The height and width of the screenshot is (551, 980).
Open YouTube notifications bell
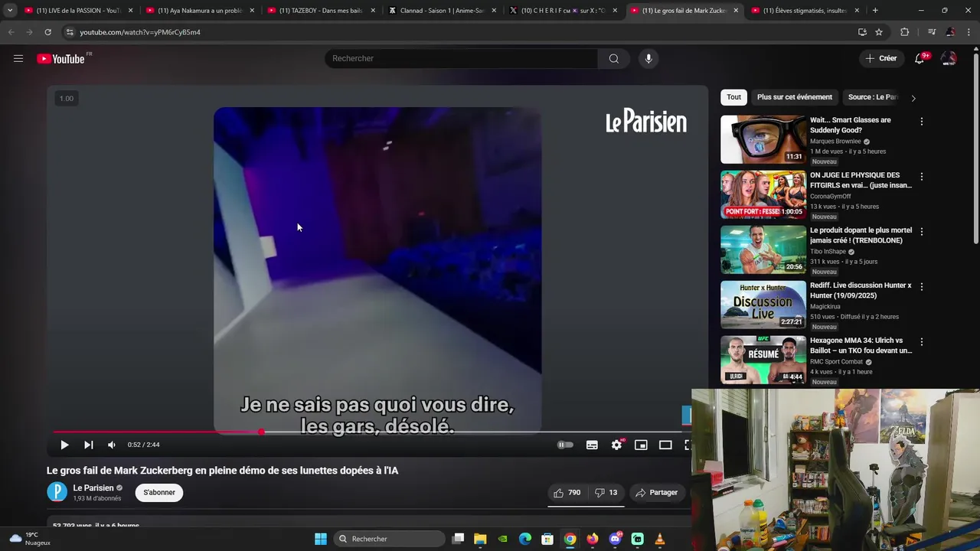(x=920, y=58)
